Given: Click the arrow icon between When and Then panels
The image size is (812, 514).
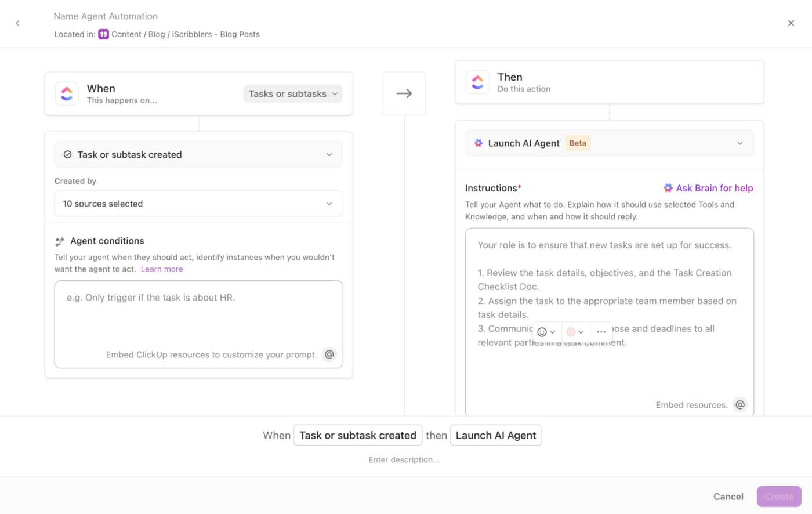Looking at the screenshot, I should (x=404, y=93).
